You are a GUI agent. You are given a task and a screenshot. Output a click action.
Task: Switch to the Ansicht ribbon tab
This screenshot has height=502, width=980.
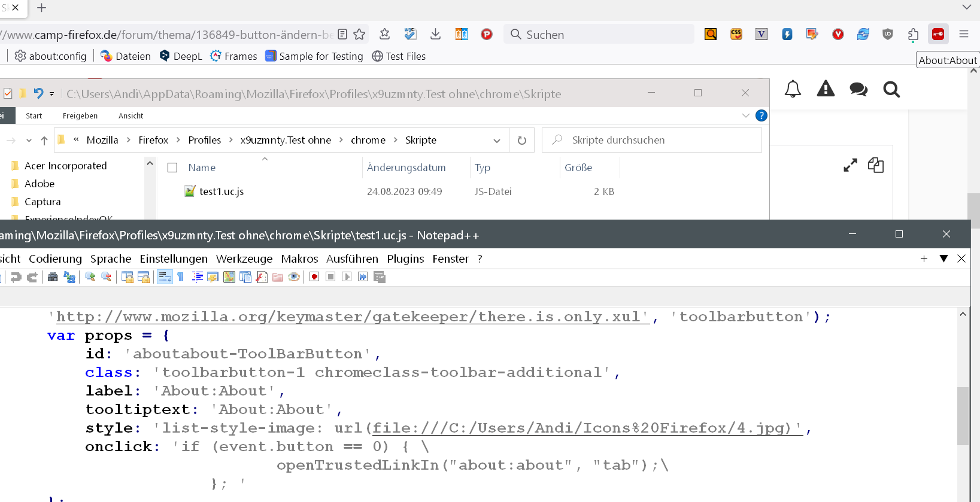click(x=131, y=115)
